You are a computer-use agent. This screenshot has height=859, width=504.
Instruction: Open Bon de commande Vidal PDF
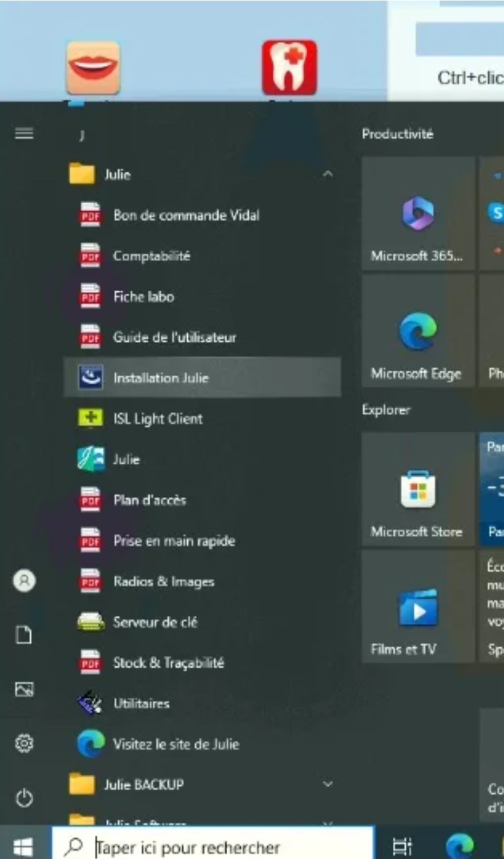pyautogui.click(x=186, y=215)
